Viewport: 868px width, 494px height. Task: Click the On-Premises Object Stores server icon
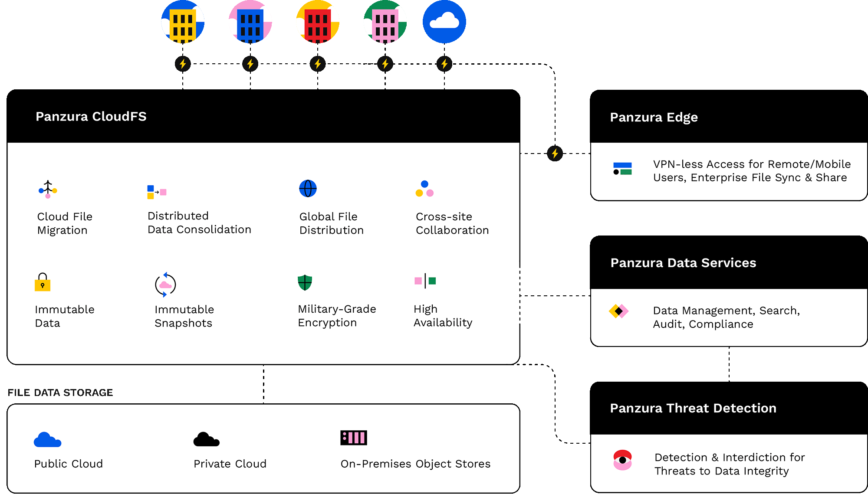point(354,438)
